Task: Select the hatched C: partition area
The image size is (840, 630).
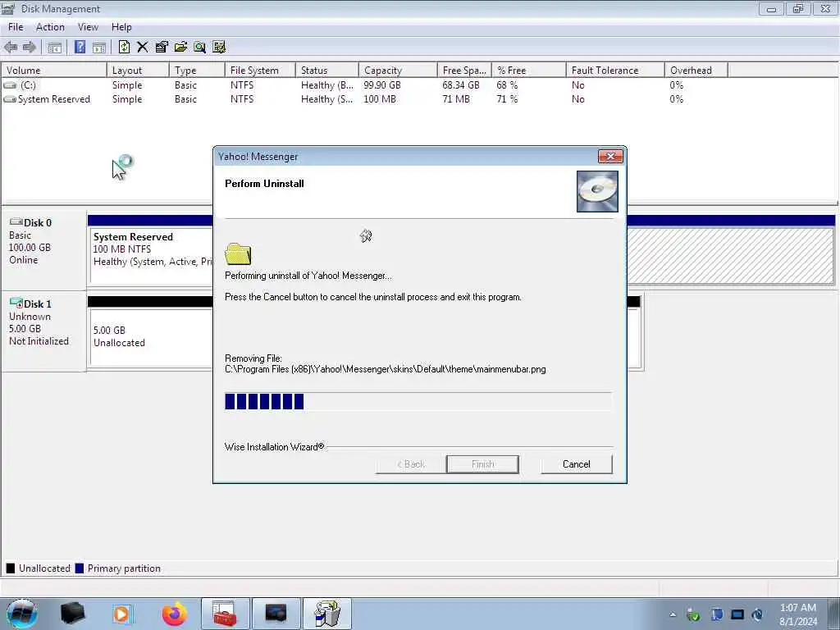Action: point(731,255)
